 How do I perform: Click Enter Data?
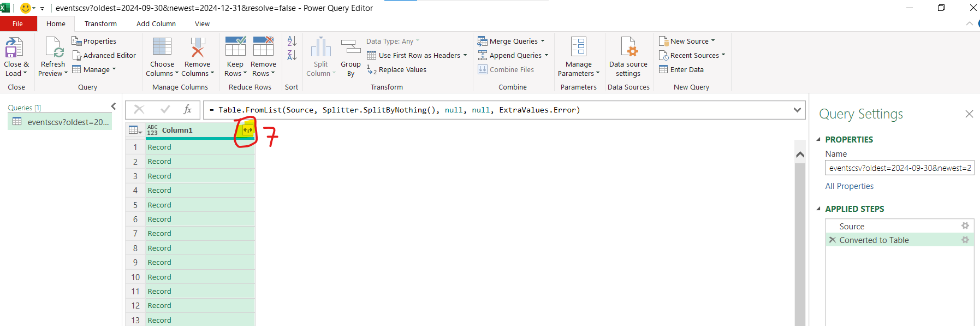681,69
